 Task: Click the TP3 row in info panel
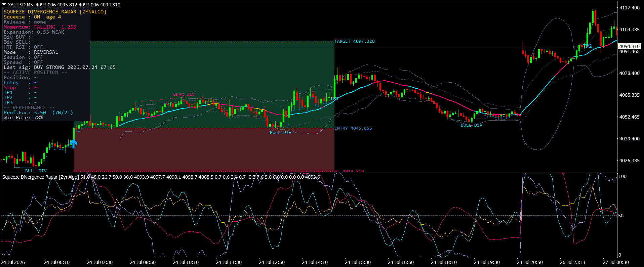(x=20, y=102)
